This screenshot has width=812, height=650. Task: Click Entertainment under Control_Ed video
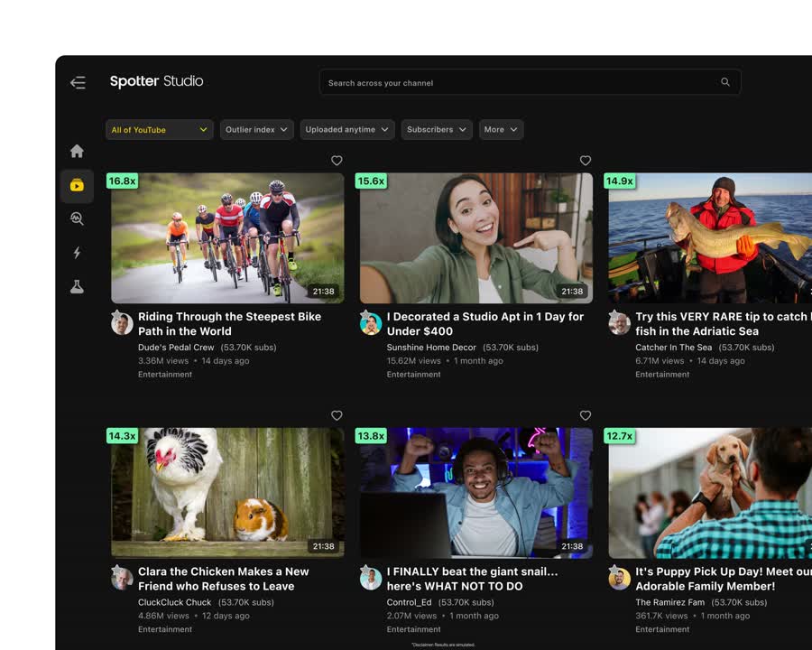(414, 629)
